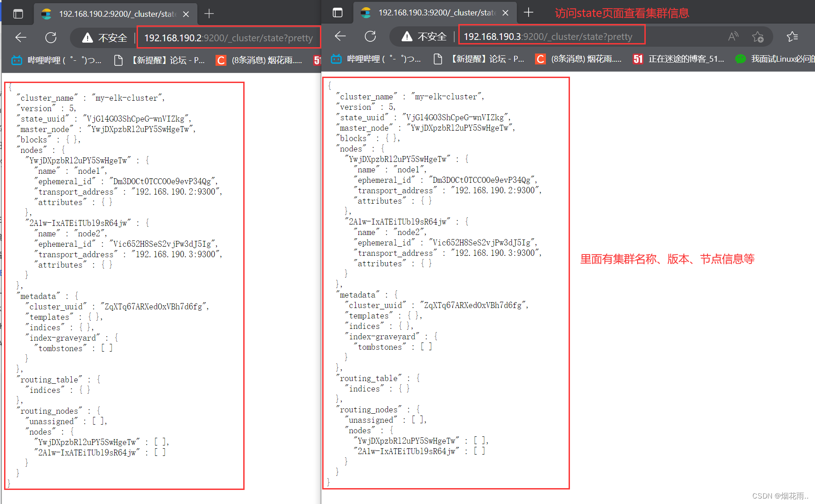Open 【新提醒】论坛 bookmark in left window
The height and width of the screenshot is (504, 815).
click(159, 60)
